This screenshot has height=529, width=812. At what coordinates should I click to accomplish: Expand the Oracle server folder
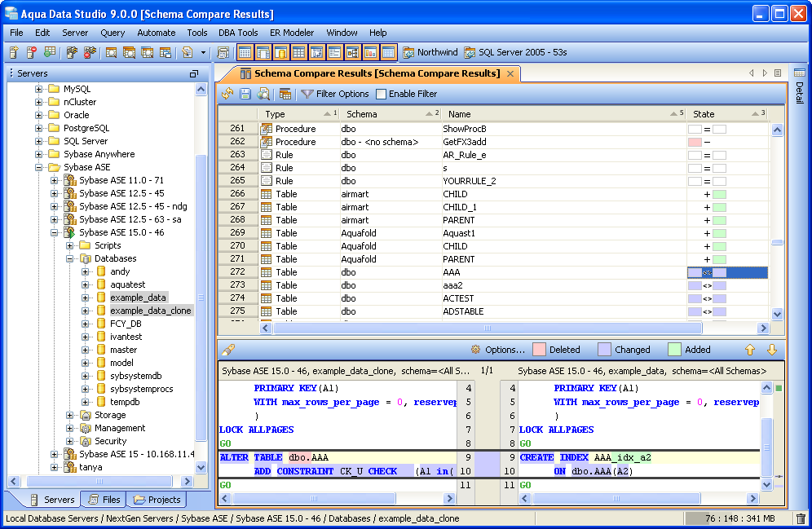pyautogui.click(x=39, y=115)
